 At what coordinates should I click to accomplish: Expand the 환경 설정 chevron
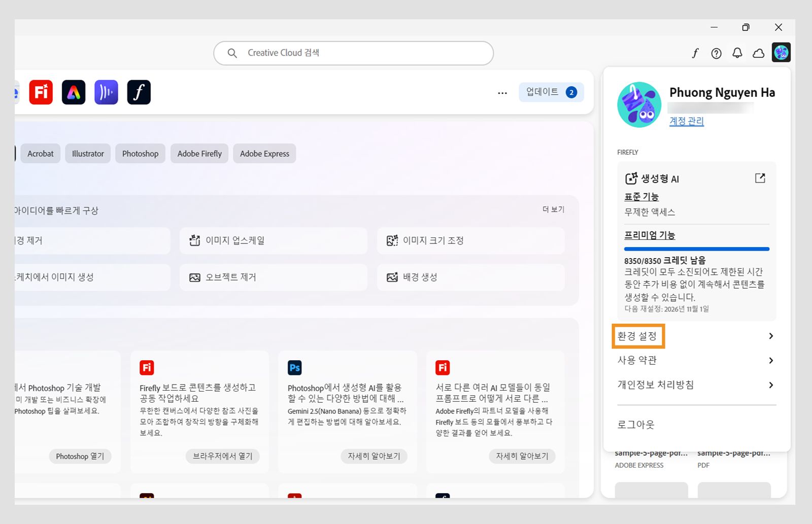[771, 336]
